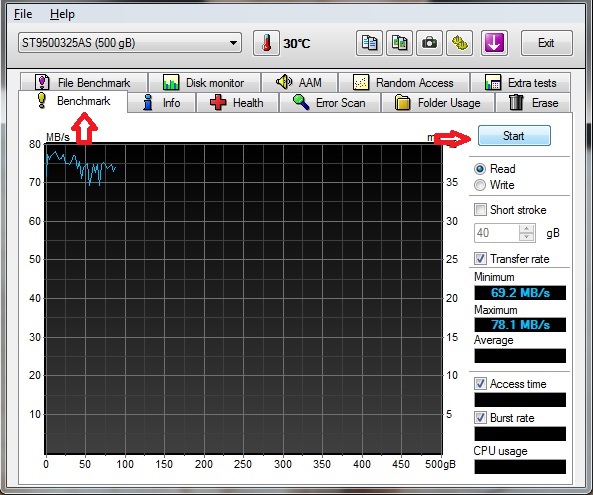Open the Health tab with red cross
This screenshot has width=593, height=495.
click(x=237, y=103)
